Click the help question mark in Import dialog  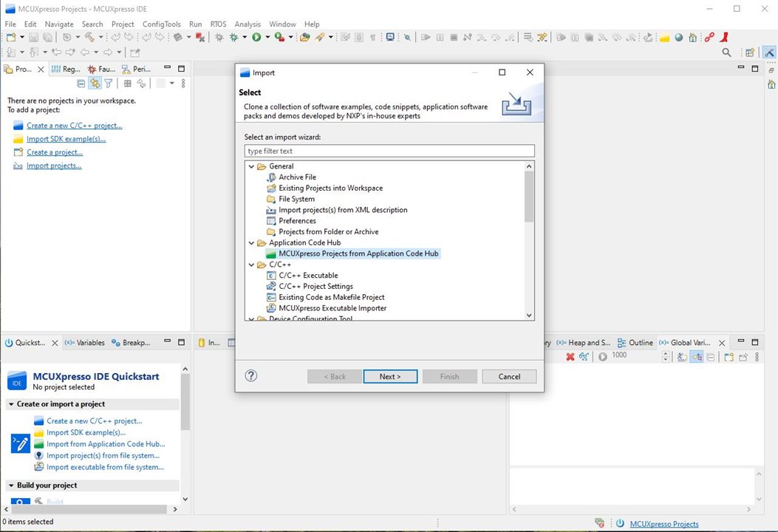point(251,375)
